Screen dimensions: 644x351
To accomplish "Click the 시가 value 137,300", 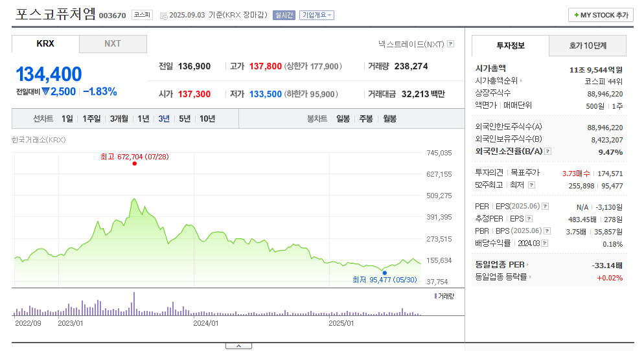I will [194, 95].
